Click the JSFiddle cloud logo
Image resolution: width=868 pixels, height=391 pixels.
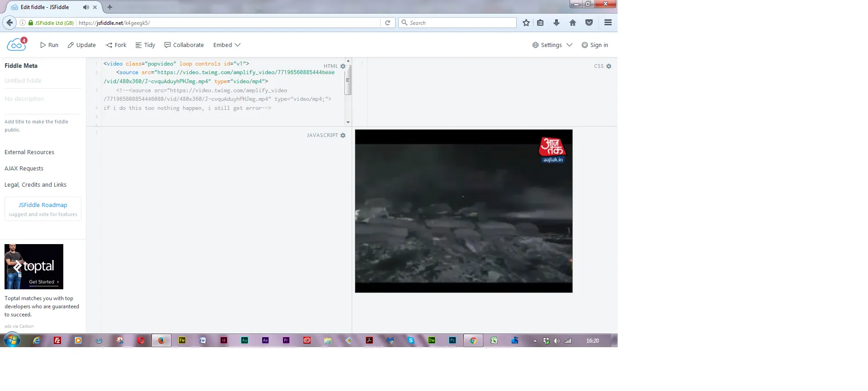tap(16, 45)
